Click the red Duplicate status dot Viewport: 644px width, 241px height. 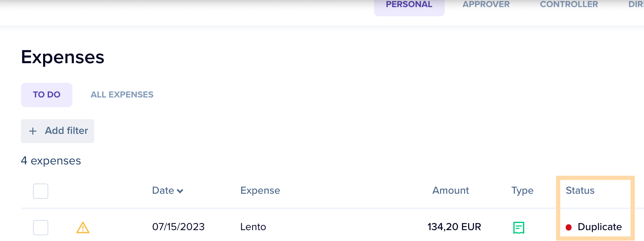click(569, 228)
